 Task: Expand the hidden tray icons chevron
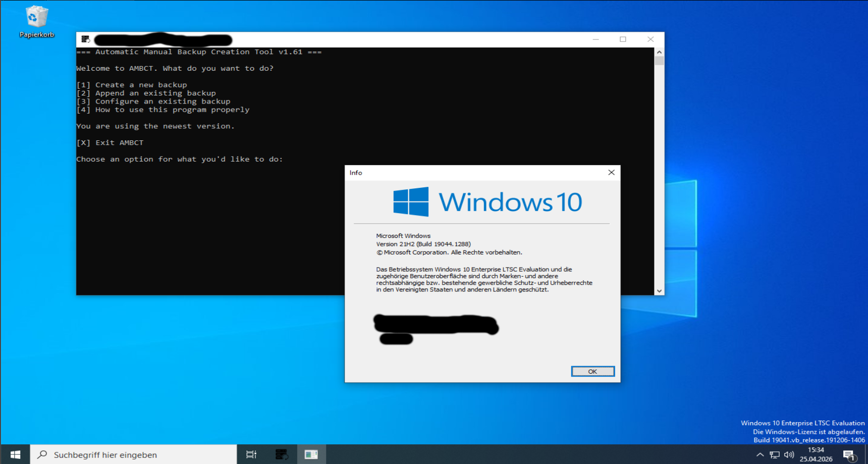(x=759, y=455)
